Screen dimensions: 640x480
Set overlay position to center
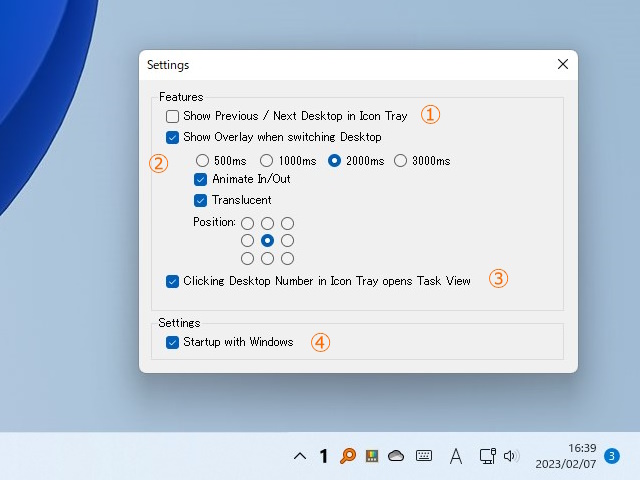(x=267, y=240)
